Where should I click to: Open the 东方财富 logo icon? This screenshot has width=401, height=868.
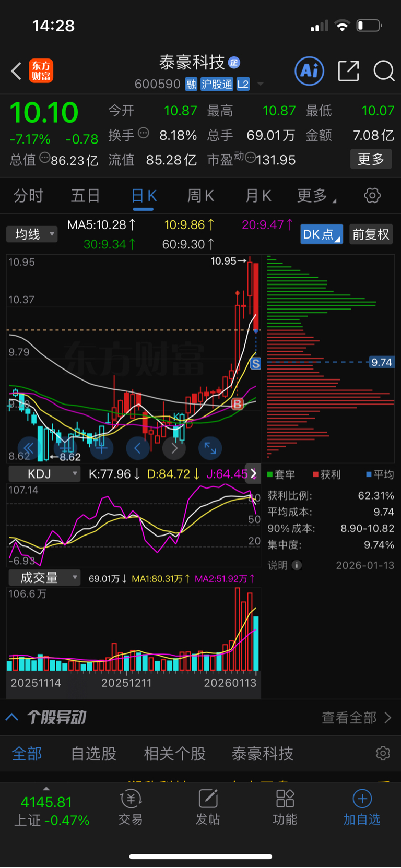tap(41, 71)
